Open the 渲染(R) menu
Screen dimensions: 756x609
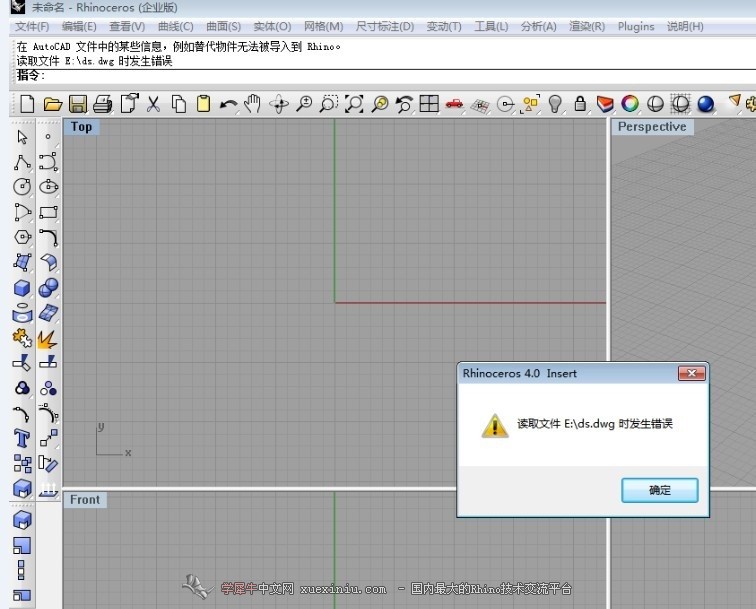pyautogui.click(x=587, y=27)
